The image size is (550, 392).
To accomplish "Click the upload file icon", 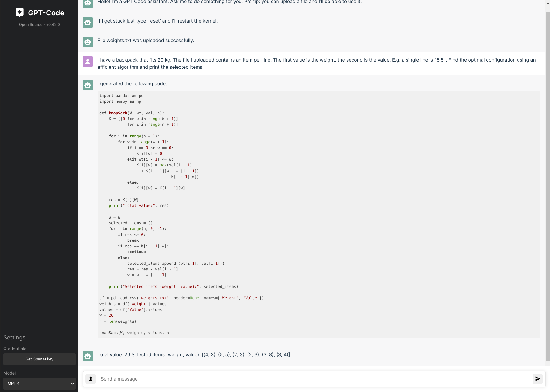I will click(91, 379).
